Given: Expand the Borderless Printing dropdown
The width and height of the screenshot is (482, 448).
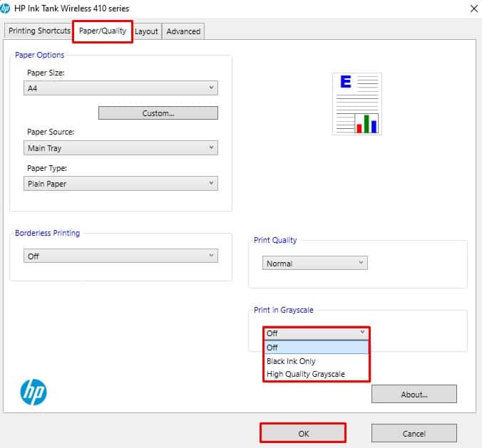Looking at the screenshot, I should [x=120, y=256].
